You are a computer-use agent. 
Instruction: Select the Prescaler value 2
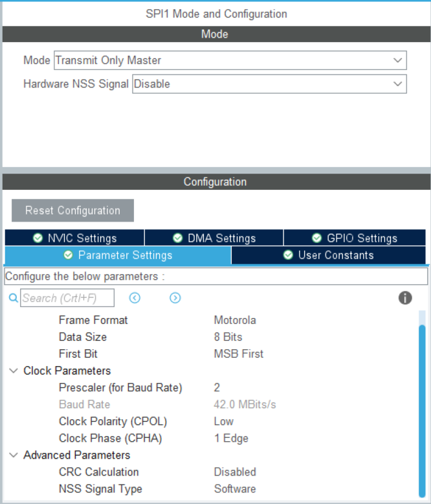coord(217,387)
